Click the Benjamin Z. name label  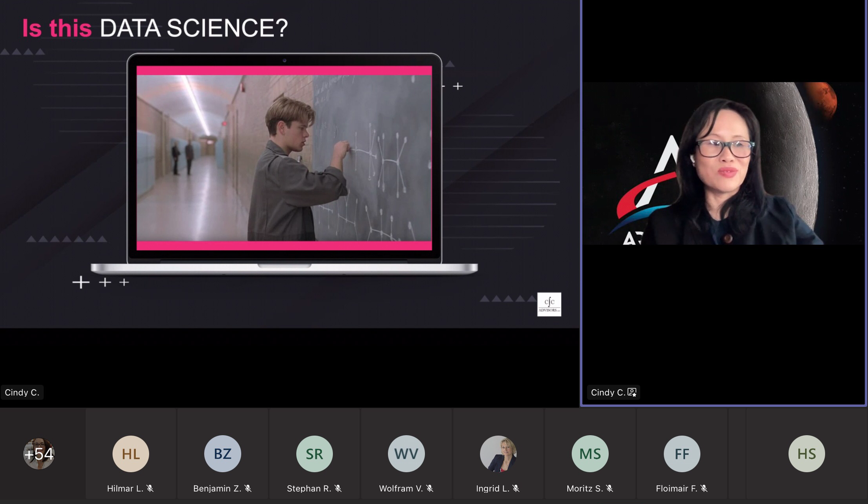(217, 488)
